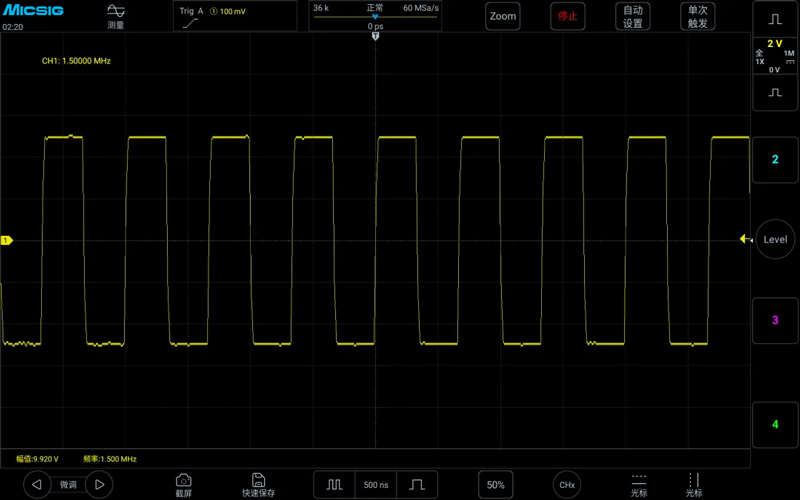This screenshot has width=800, height=500.
Task: Open the 2 V channel 1 scale settings
Action: [775, 55]
